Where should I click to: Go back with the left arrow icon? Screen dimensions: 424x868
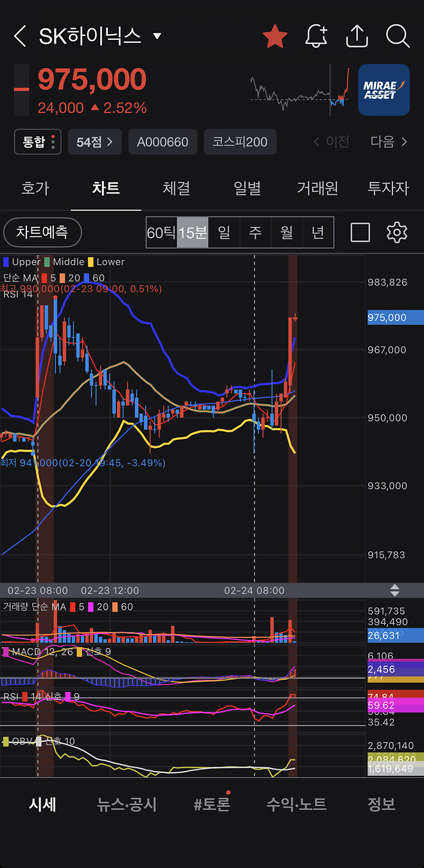coord(20,36)
